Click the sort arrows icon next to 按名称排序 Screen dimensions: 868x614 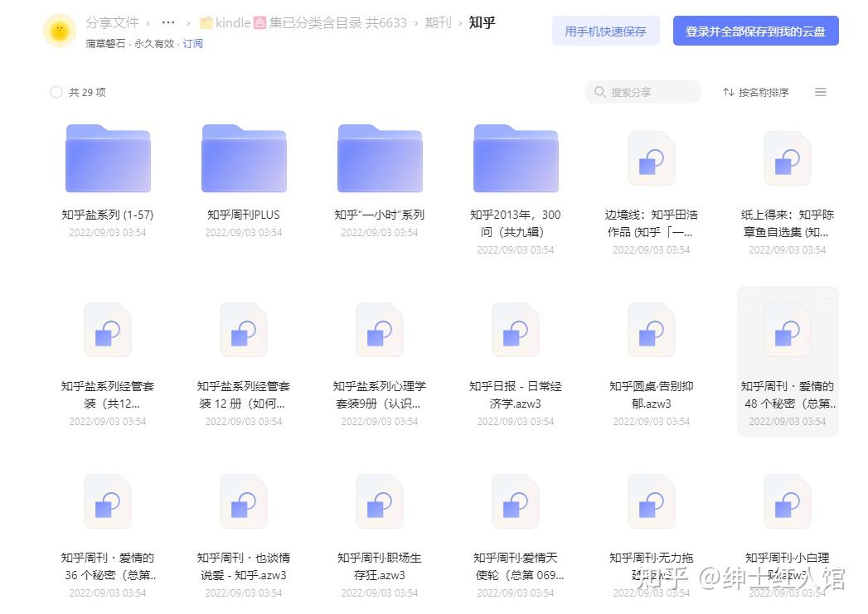[729, 92]
